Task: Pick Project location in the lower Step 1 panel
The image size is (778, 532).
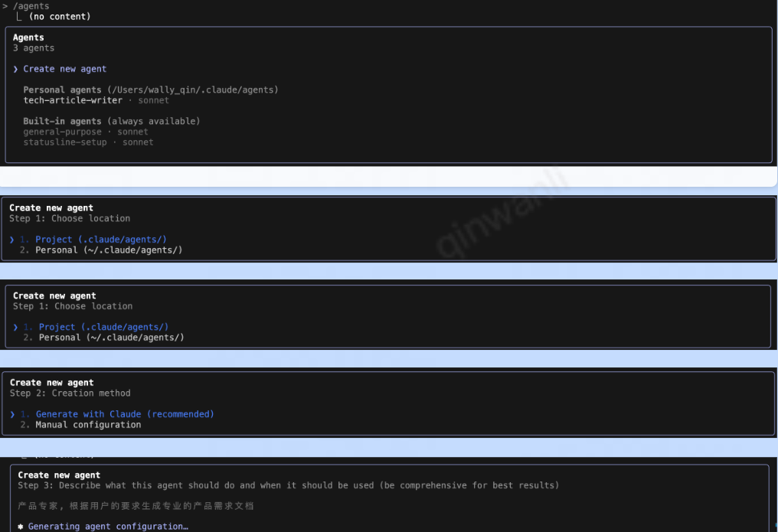Action: pos(103,327)
